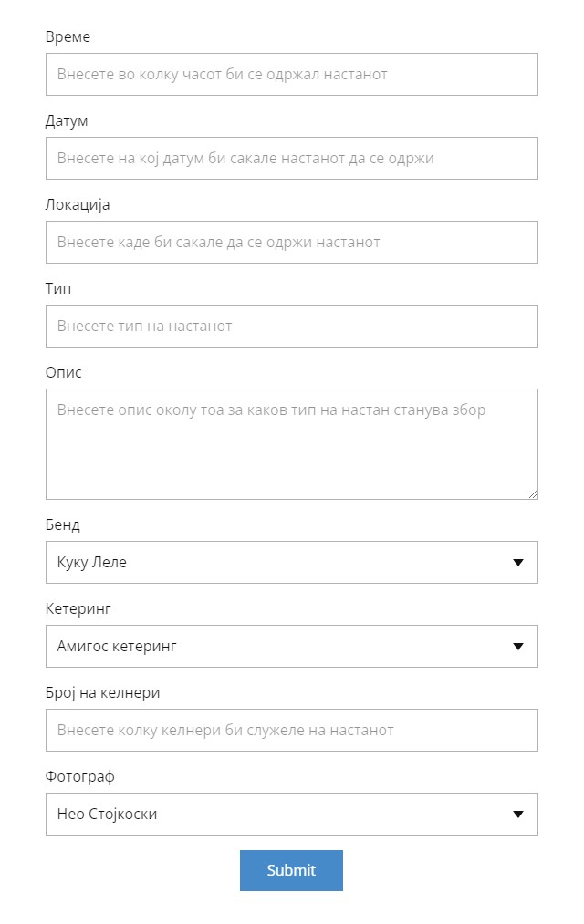584x924 pixels.
Task: Click the Време time input field
Action: [291, 74]
